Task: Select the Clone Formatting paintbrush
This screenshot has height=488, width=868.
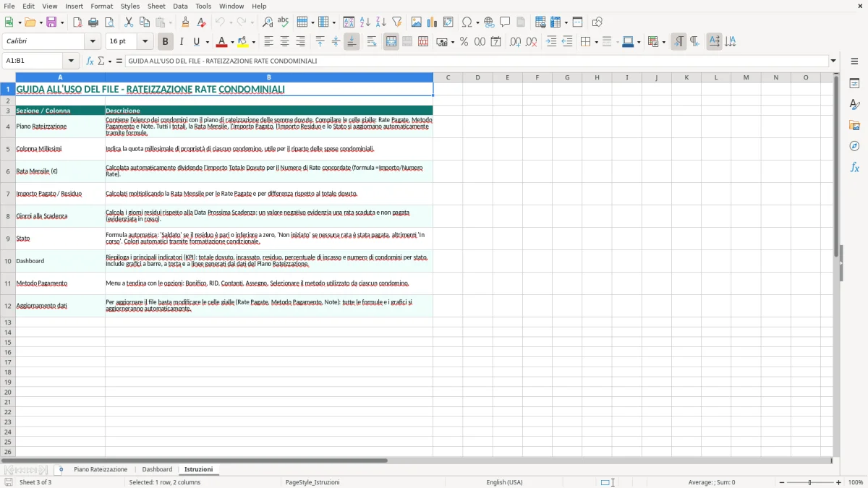Action: coord(186,22)
